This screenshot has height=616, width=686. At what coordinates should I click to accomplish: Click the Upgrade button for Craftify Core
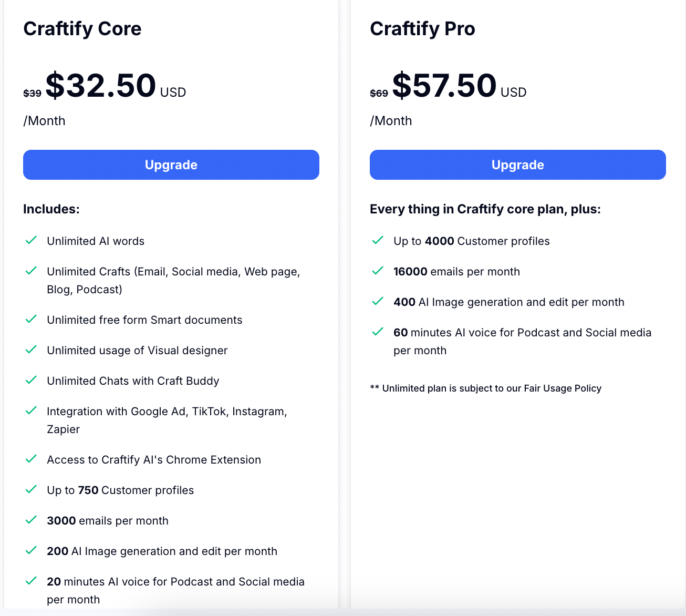pyautogui.click(x=171, y=165)
